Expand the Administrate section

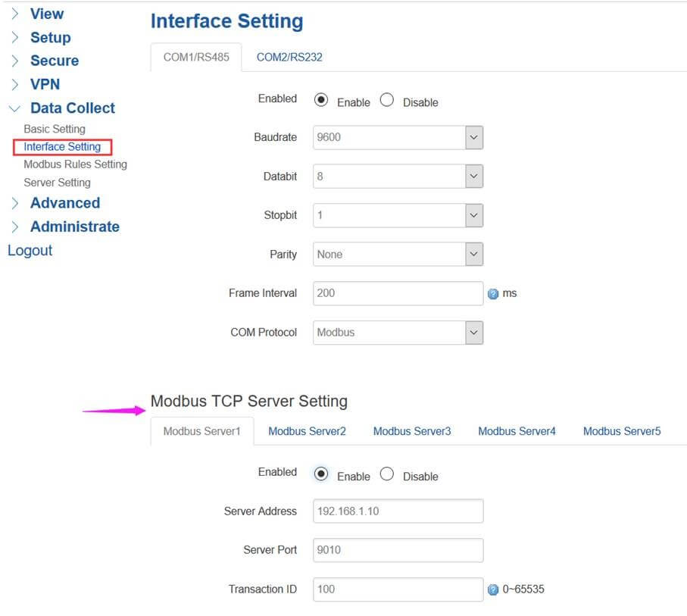(x=75, y=226)
